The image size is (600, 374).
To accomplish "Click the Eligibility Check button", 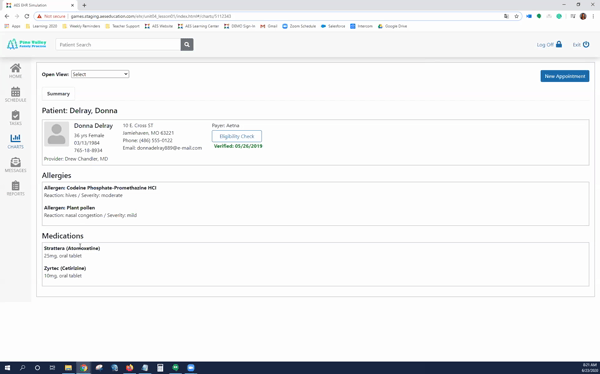I will click(236, 136).
